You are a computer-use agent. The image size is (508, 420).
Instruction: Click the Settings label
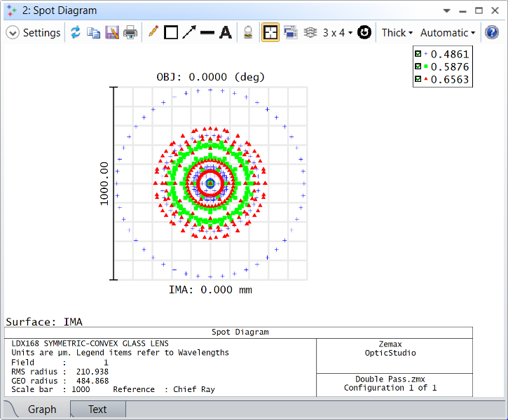click(x=42, y=33)
